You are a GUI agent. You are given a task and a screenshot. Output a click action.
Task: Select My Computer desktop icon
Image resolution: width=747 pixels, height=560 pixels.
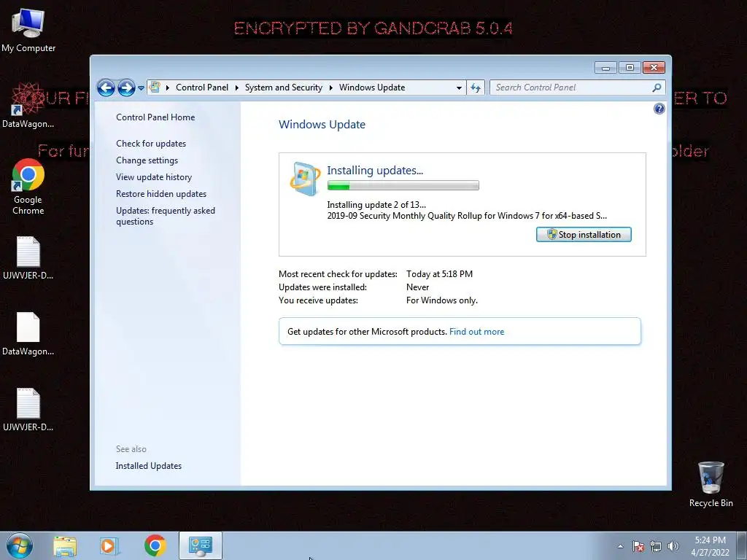28,29
